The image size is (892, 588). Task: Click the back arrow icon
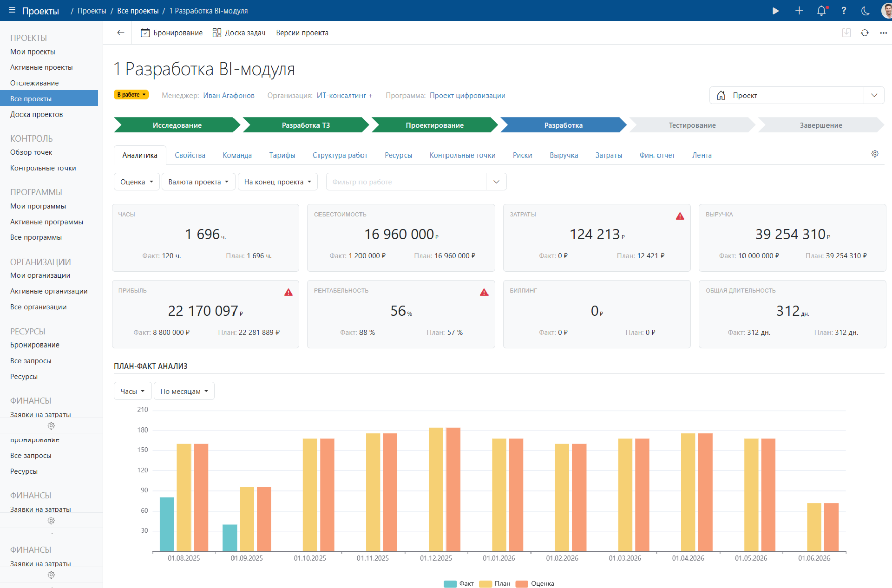point(121,33)
